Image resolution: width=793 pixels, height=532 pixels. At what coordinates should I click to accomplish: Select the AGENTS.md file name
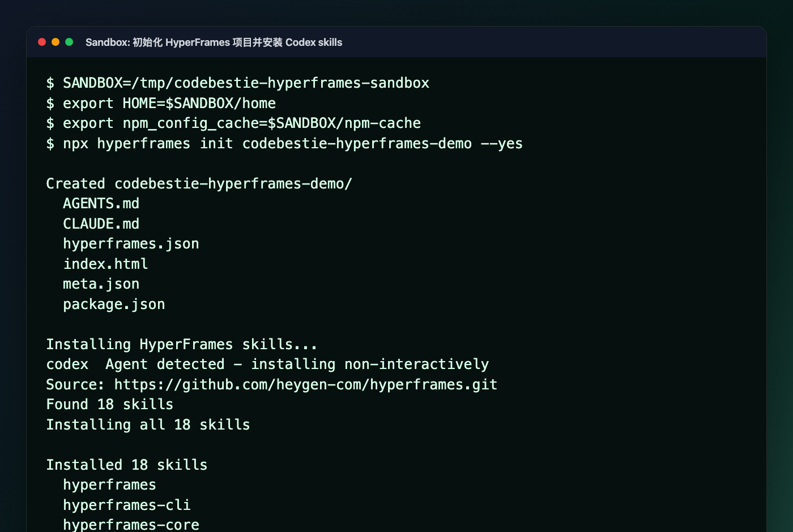101,204
